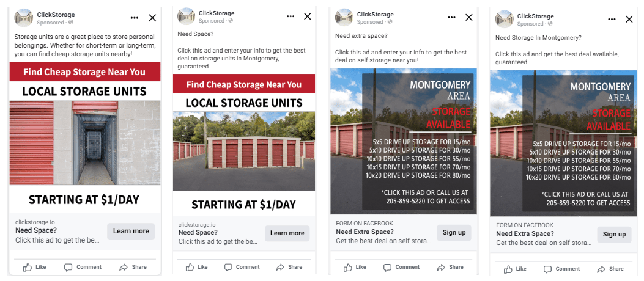This screenshot has height=281, width=644.
Task: Click Learn more on second ad
Action: pyautogui.click(x=287, y=233)
